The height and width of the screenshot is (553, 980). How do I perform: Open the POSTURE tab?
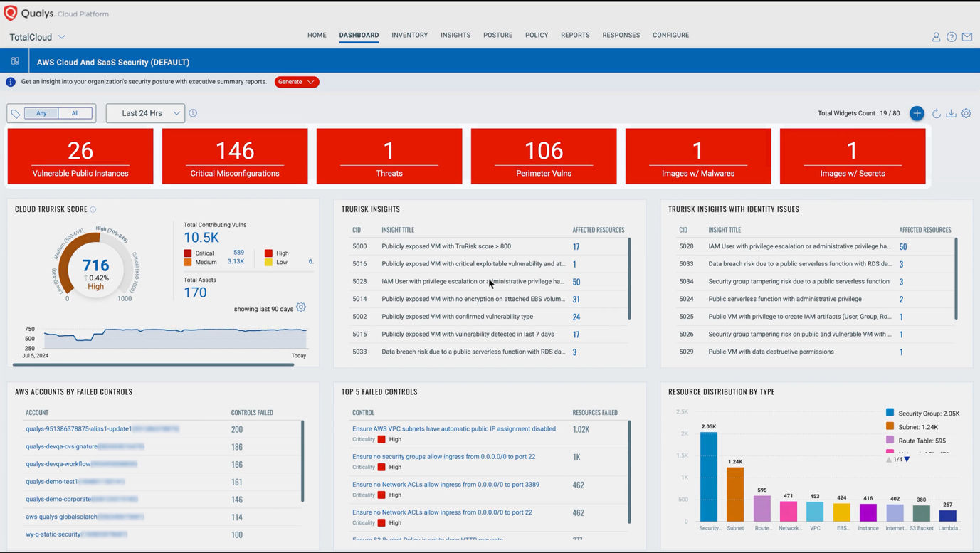tap(497, 35)
